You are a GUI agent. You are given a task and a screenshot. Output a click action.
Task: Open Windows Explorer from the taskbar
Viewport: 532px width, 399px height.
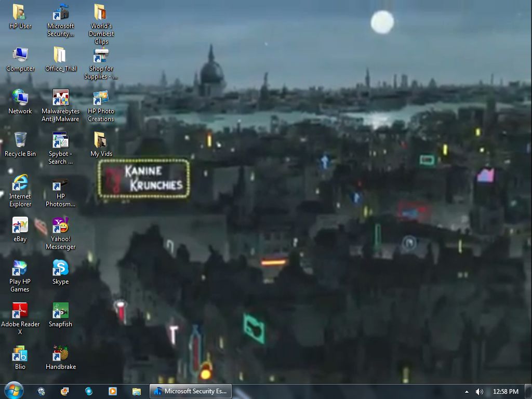coord(136,391)
